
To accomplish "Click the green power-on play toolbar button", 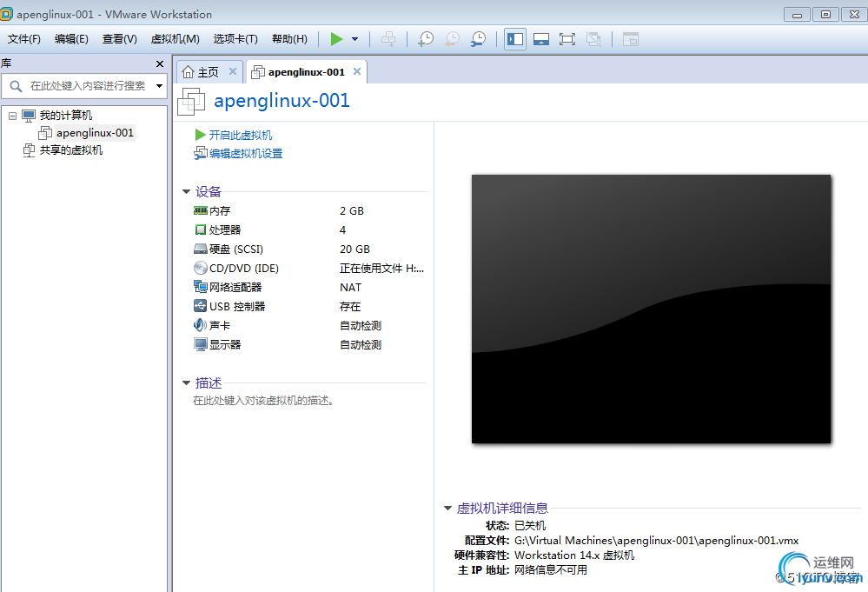I will (336, 39).
